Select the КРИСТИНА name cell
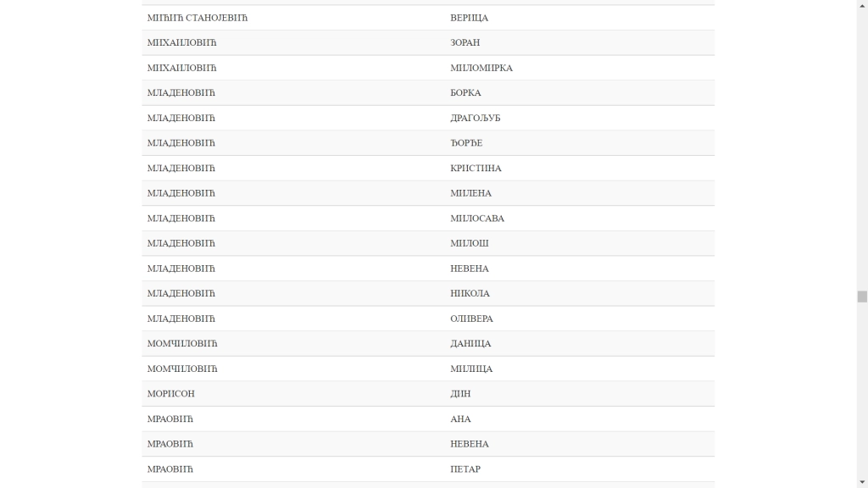The image size is (868, 488). click(x=476, y=168)
